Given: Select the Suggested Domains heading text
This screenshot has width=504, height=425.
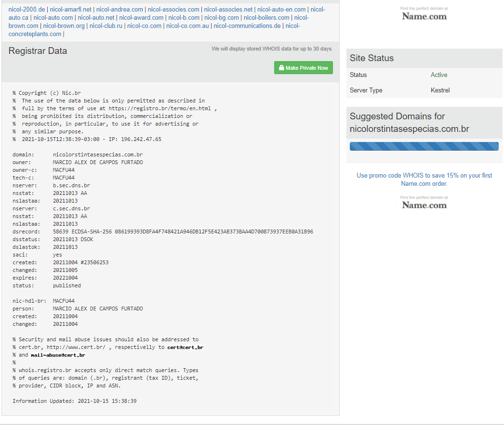Looking at the screenshot, I should click(409, 122).
